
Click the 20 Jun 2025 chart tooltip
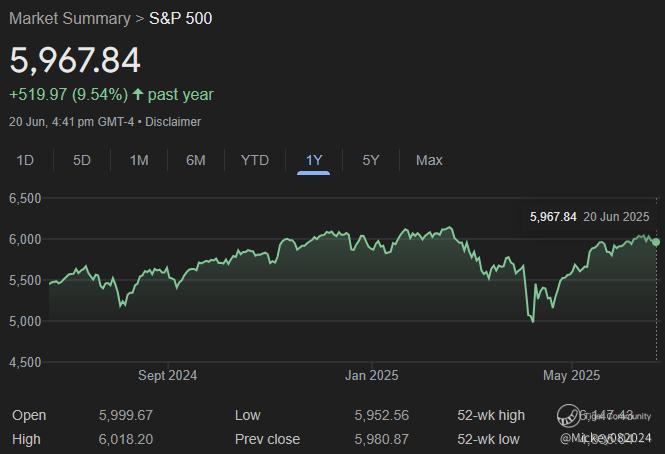tap(588, 216)
